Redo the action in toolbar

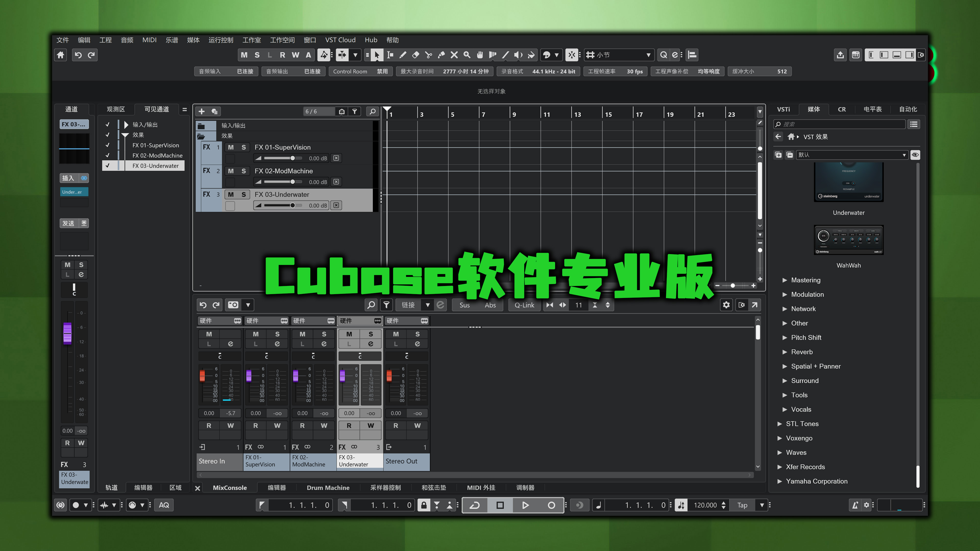tap(91, 55)
